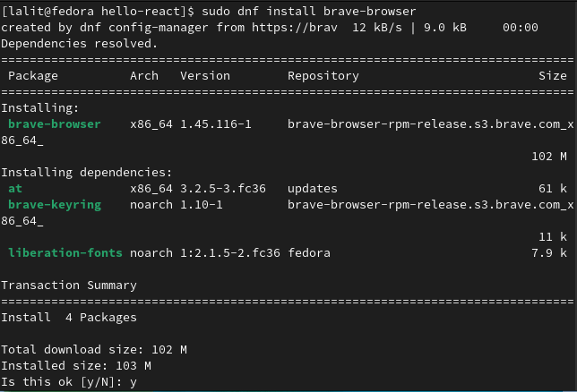Click the download speed '12 kB/s'
The height and width of the screenshot is (392, 577).
(x=377, y=28)
